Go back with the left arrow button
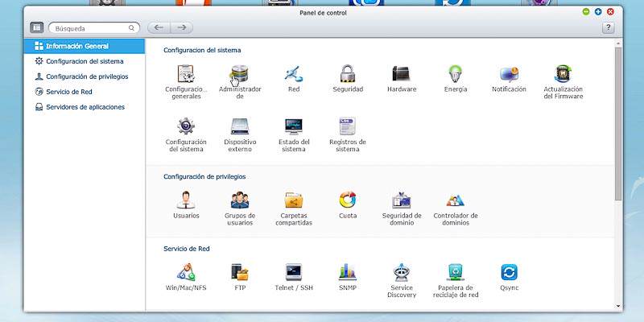Screen dimensions: 644x322 pos(159,27)
